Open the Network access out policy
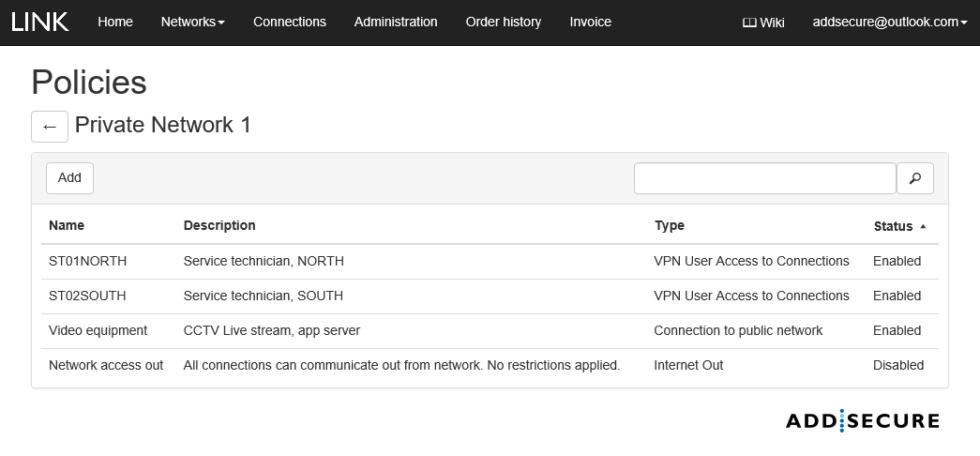The height and width of the screenshot is (456, 980). [x=106, y=366]
